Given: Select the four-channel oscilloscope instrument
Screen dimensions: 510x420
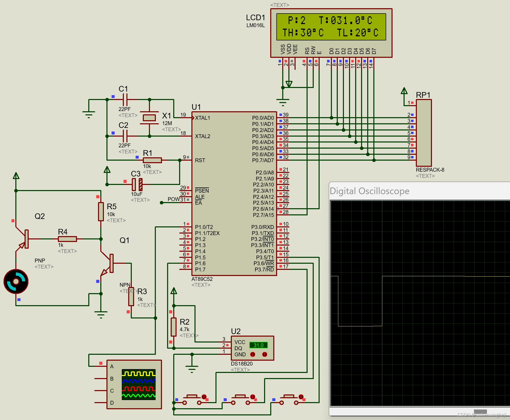Looking at the screenshot, I should (134, 384).
